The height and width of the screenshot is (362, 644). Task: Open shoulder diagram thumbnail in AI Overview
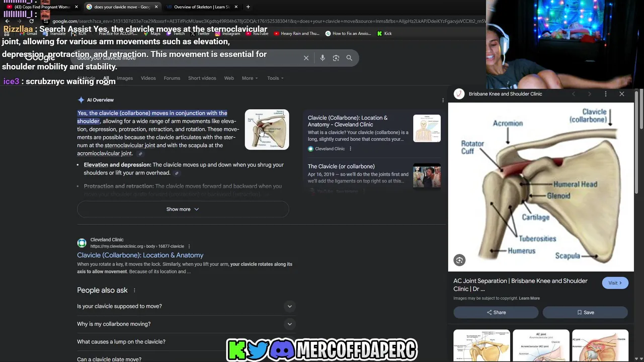(x=267, y=130)
